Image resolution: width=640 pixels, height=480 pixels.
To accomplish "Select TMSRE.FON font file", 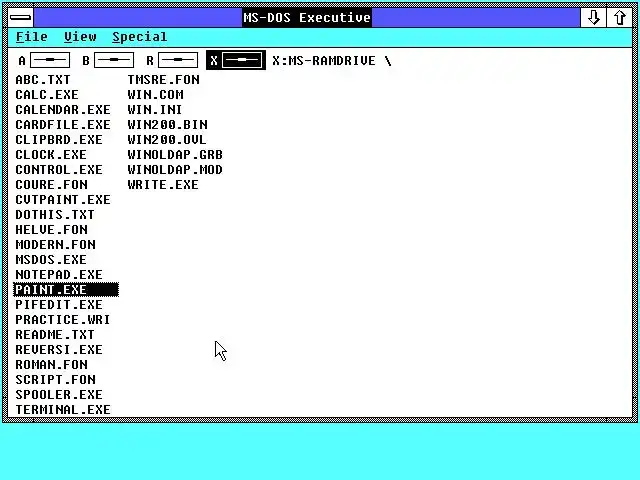I will coord(163,80).
